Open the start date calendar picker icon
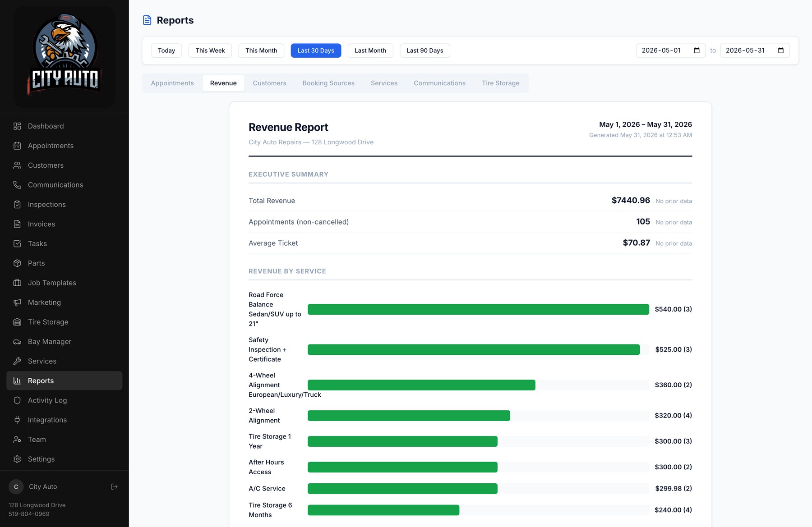 point(697,50)
